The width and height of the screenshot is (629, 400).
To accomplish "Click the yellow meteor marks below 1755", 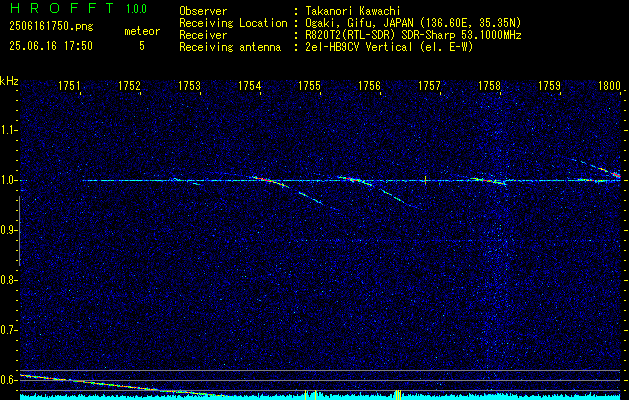I will coord(310,395).
